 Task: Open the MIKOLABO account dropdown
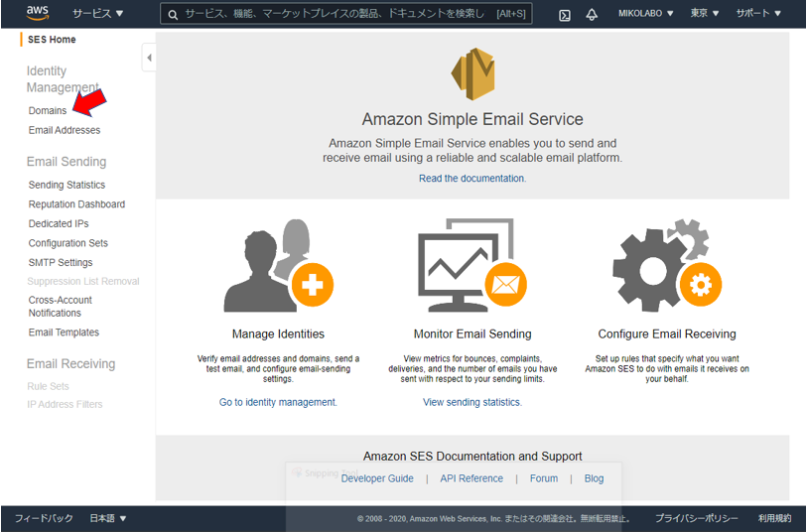click(645, 13)
